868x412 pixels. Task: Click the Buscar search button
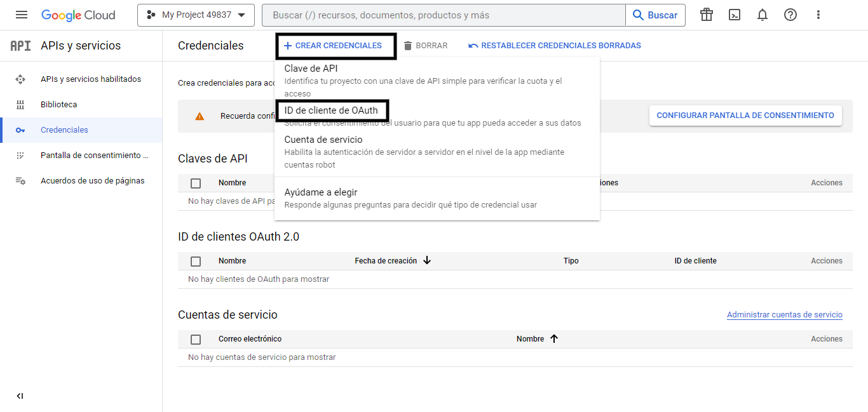coord(655,15)
